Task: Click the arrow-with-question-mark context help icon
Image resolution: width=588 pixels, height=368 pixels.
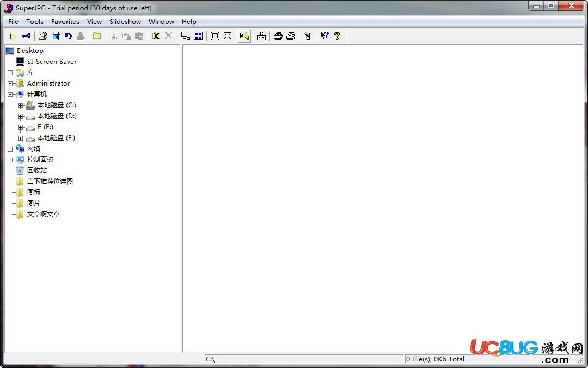Action: point(324,36)
